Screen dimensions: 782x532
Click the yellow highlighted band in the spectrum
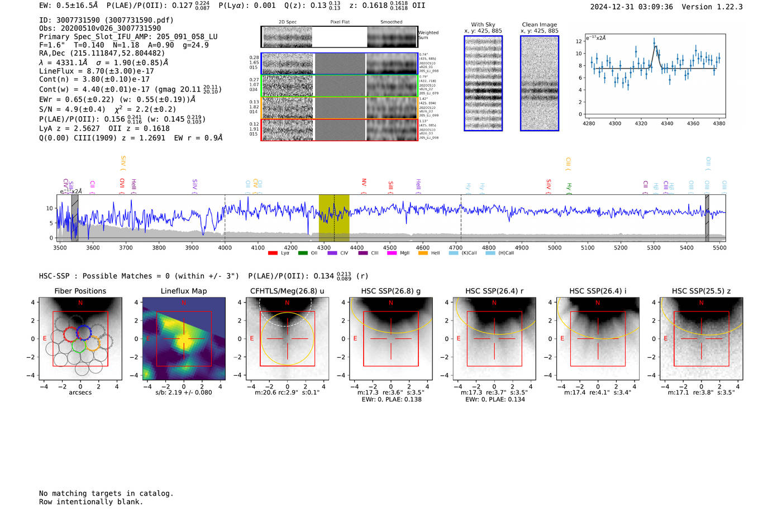[334, 218]
